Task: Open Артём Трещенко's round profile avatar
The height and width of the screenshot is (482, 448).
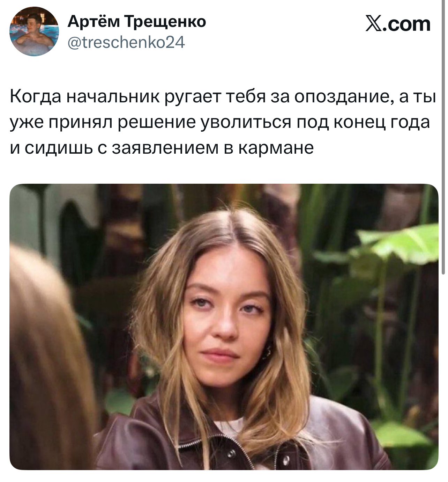Action: [34, 31]
